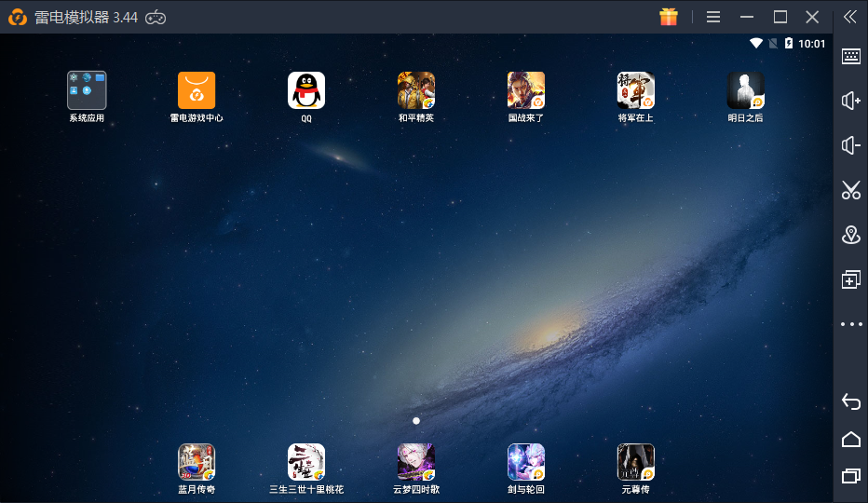Viewport: 868px width, 503px height.
Task: Open keyboard mapping settings
Action: pyautogui.click(x=850, y=56)
